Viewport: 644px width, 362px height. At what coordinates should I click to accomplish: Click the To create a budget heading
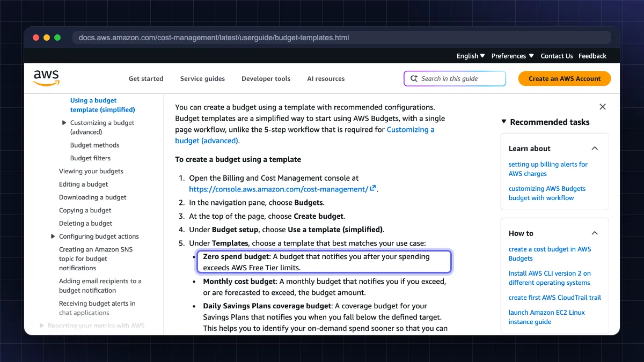click(238, 159)
